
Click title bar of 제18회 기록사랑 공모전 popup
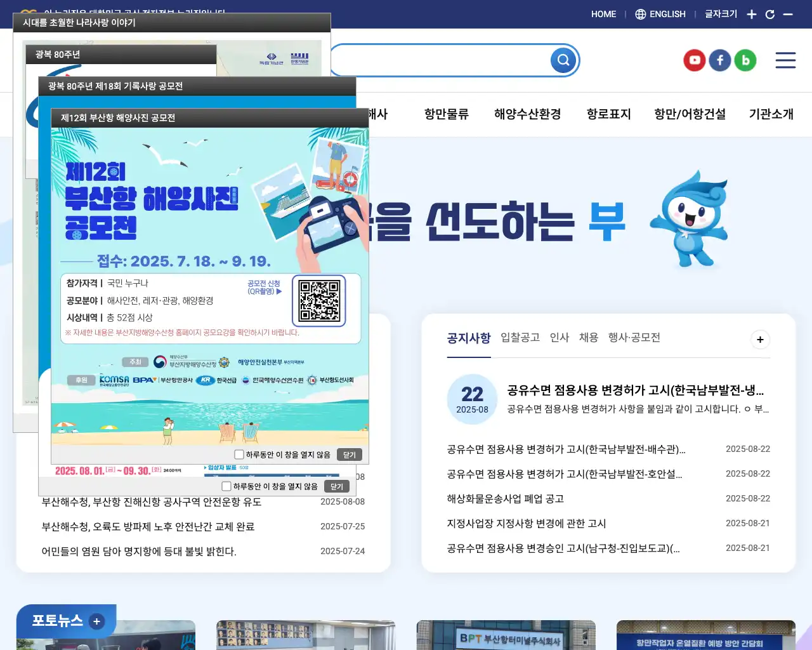pos(197,86)
